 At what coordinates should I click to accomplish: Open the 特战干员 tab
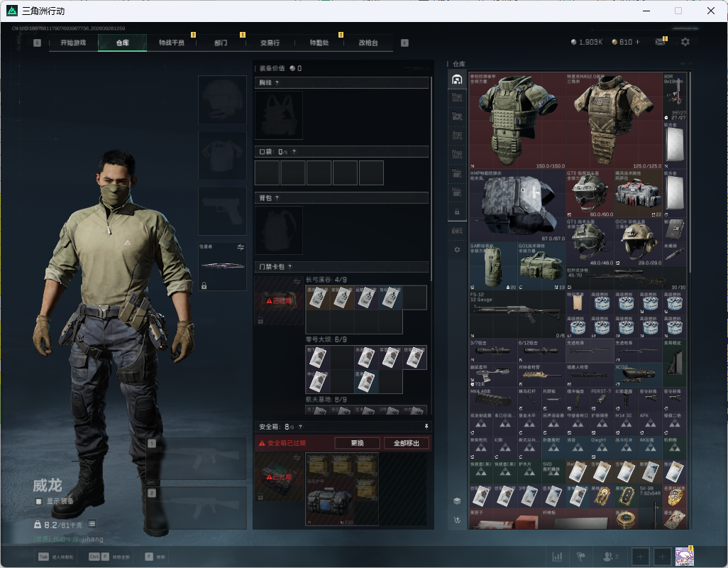click(172, 43)
